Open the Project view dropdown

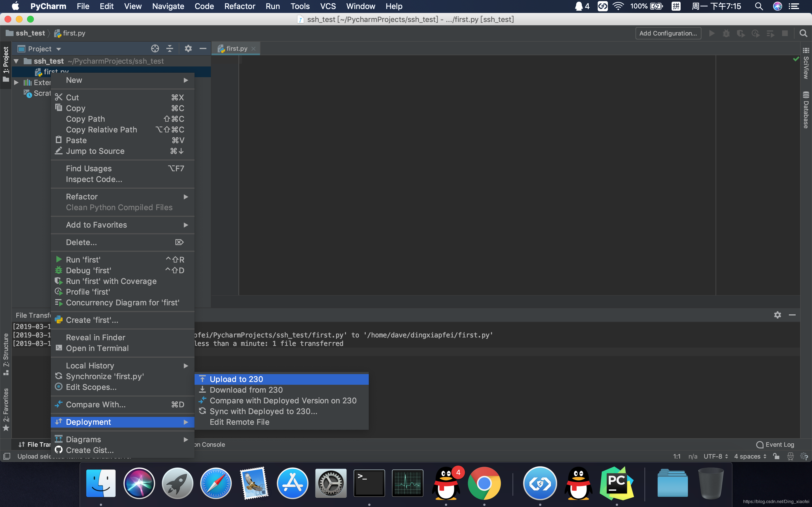click(44, 49)
